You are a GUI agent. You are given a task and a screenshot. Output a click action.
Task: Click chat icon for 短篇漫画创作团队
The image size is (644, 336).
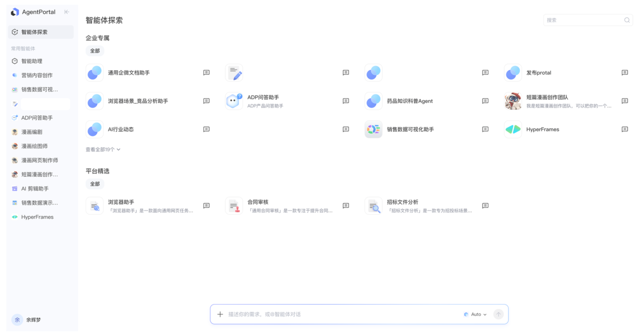(625, 101)
